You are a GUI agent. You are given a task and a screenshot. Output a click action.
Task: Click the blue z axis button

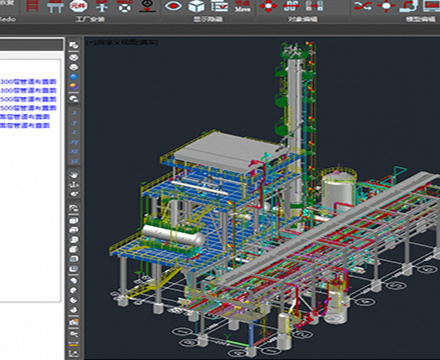[74, 132]
